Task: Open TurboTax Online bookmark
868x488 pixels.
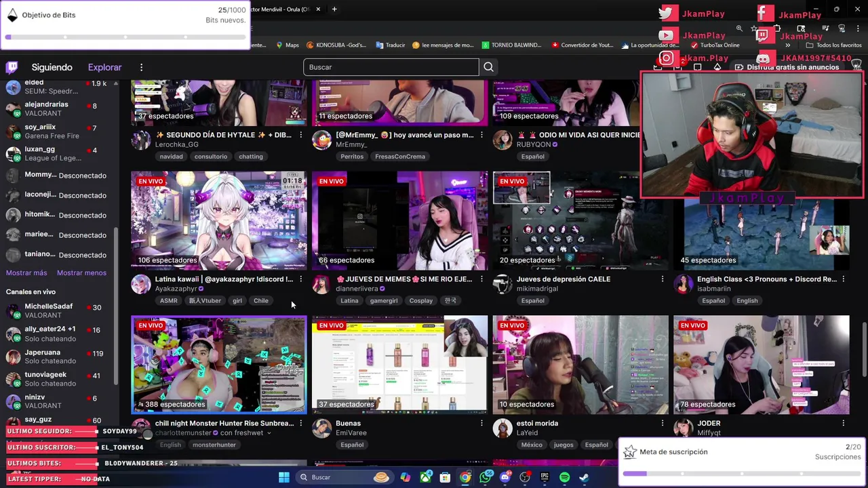Action: click(715, 45)
